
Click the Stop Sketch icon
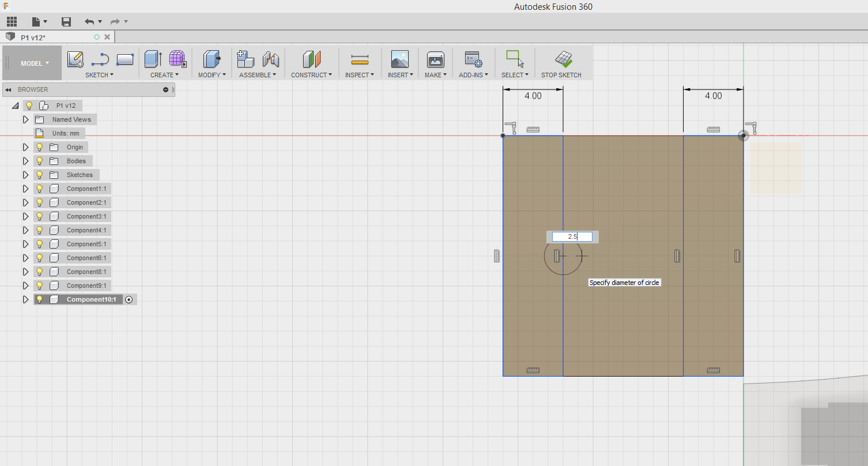[563, 59]
